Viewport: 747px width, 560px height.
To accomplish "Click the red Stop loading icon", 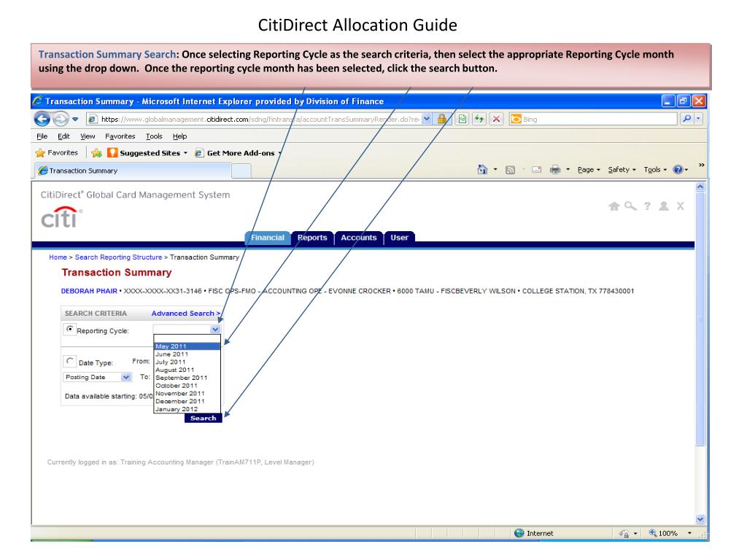I will click(496, 119).
